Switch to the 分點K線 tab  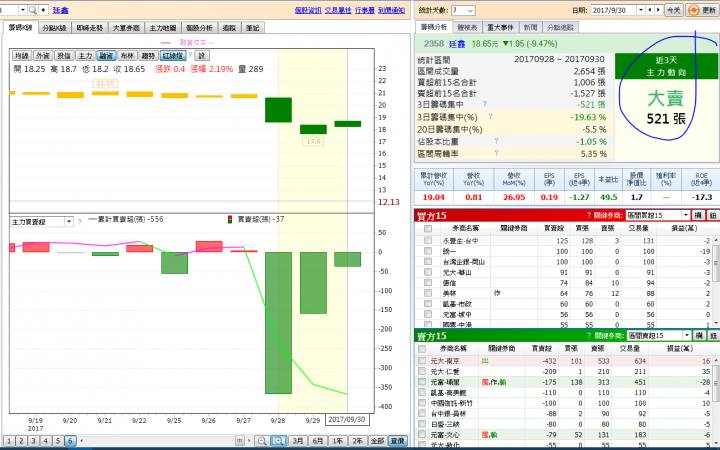(54, 28)
